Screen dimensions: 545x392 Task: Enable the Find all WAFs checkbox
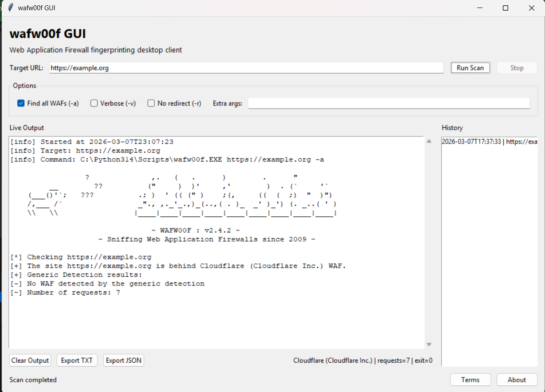pyautogui.click(x=20, y=103)
